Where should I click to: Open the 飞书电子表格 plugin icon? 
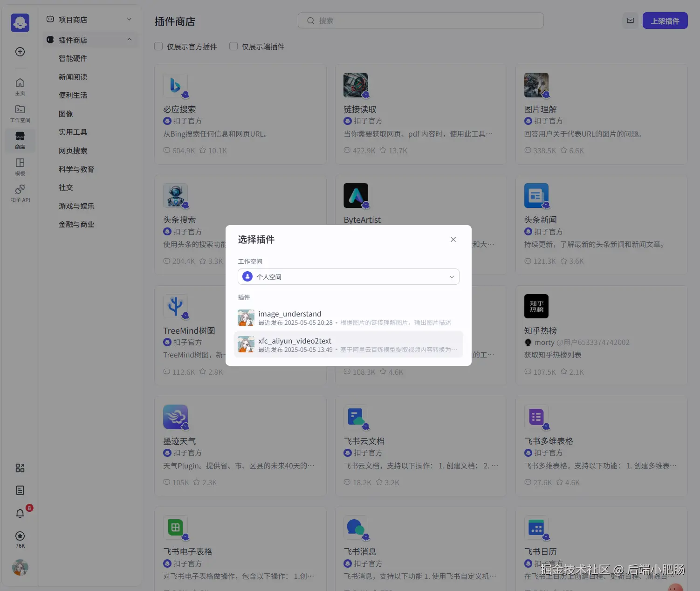tap(175, 527)
